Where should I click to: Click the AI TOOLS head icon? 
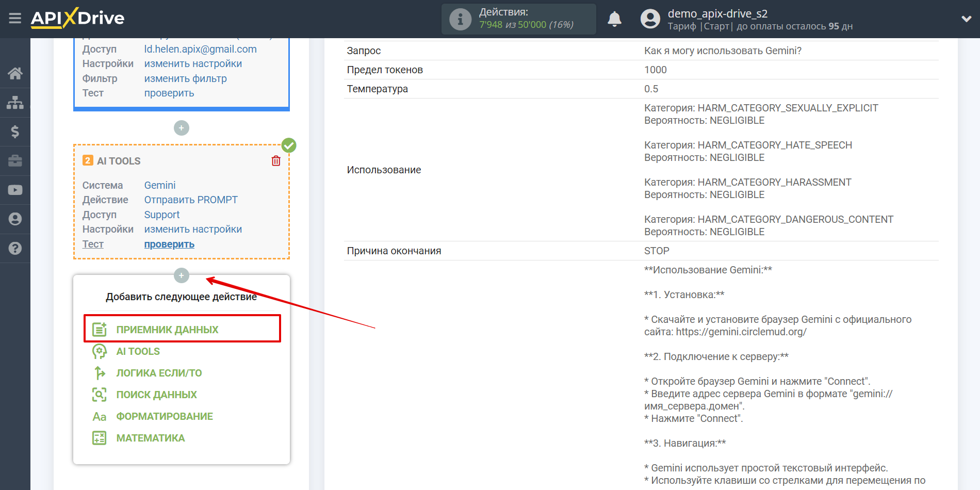100,351
